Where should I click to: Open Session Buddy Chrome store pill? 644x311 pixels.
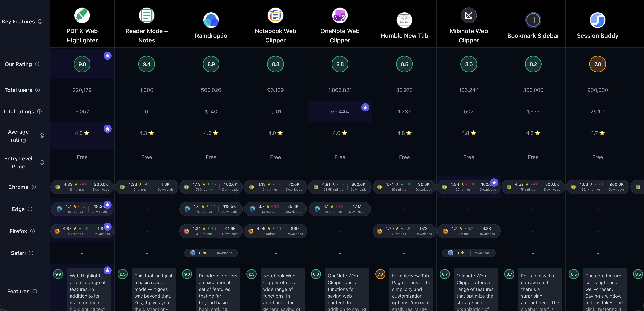click(598, 187)
